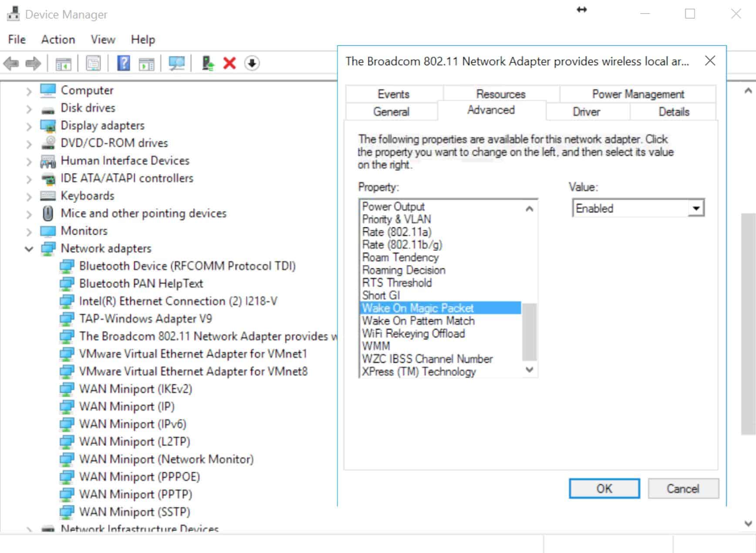Click the Computer category icon
Viewport: 756px width, 553px height.
[48, 90]
